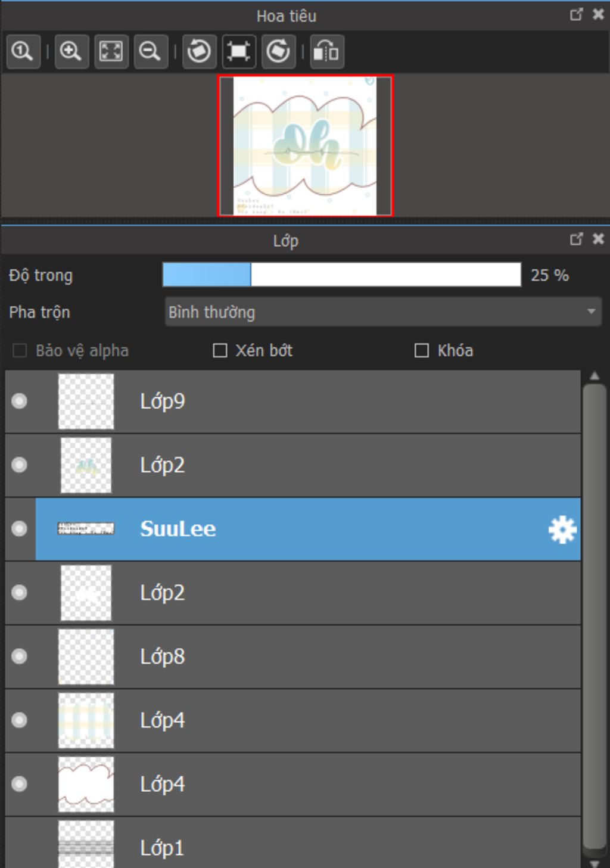
Task: Open SuuLee layer settings gear
Action: [x=562, y=530]
